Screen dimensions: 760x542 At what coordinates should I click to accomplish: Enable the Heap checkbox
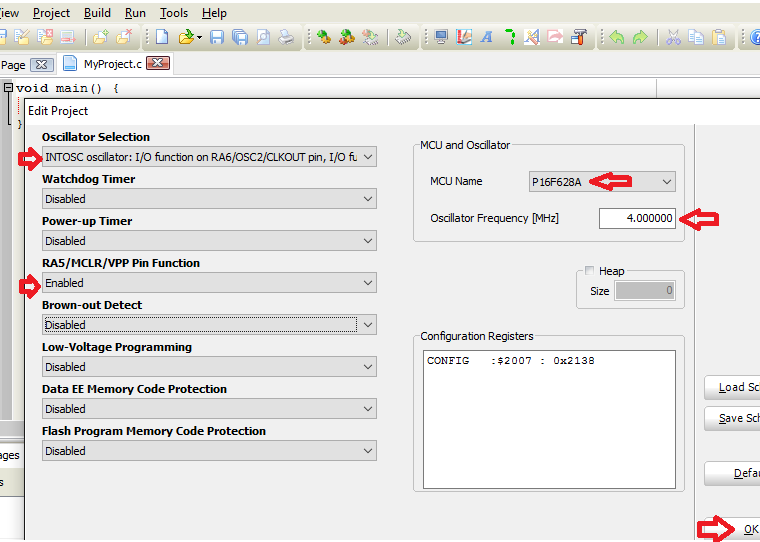(589, 271)
